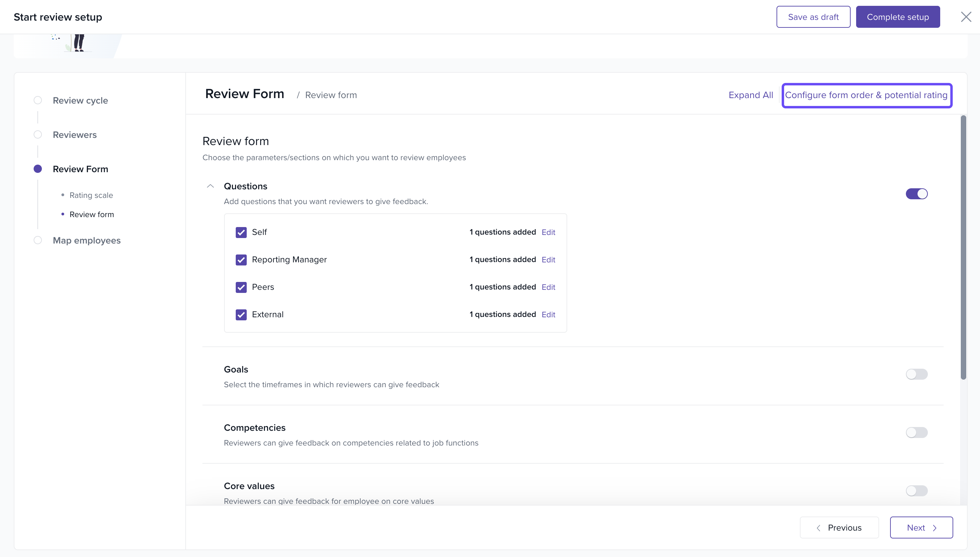
Task: Click the Review Form active step dot
Action: pos(37,169)
